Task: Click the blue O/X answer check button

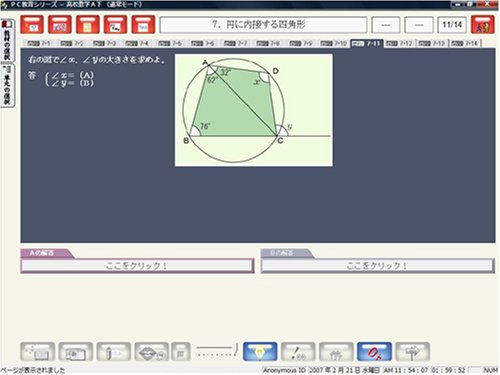Action: tap(374, 352)
